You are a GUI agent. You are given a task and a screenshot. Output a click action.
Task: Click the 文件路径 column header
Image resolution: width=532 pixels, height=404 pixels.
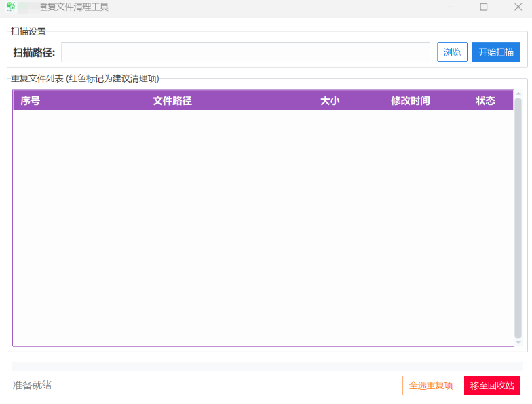click(x=172, y=100)
